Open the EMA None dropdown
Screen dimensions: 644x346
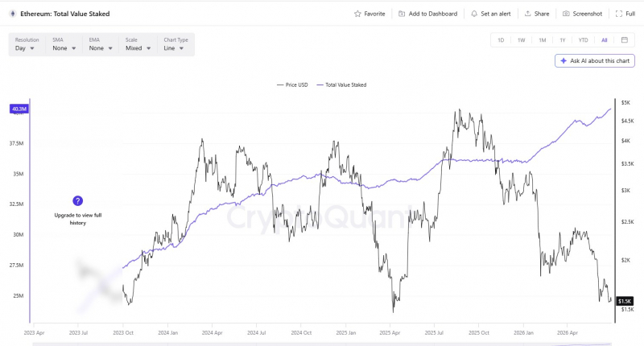[x=101, y=44]
